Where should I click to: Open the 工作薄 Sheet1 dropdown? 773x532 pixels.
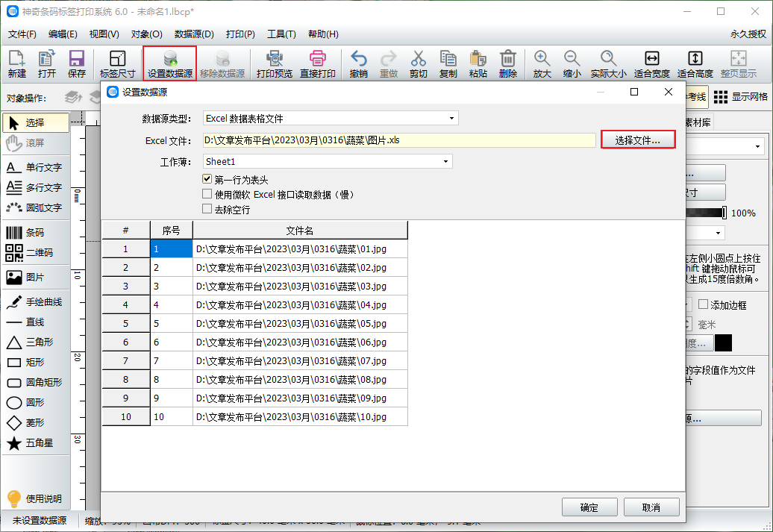pyautogui.click(x=328, y=161)
